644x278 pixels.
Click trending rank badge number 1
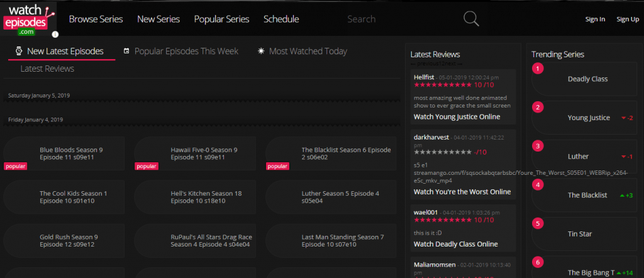click(x=538, y=68)
